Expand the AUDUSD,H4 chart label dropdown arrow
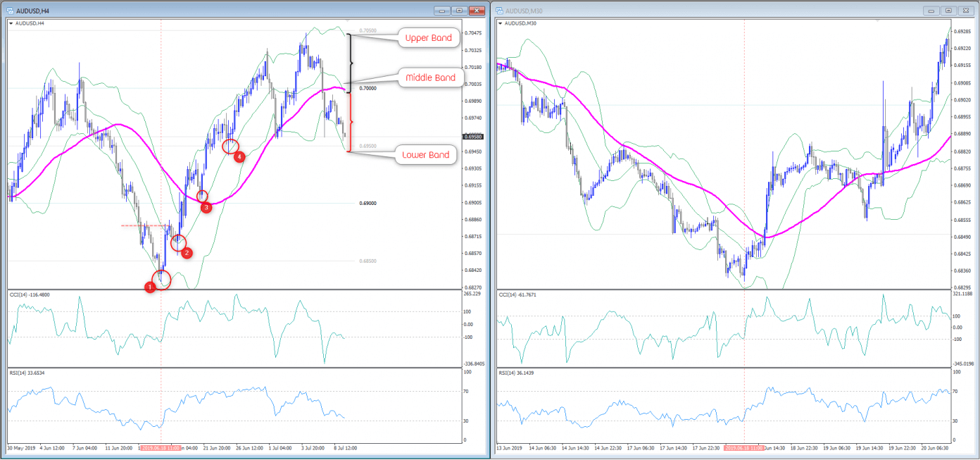 point(11,23)
